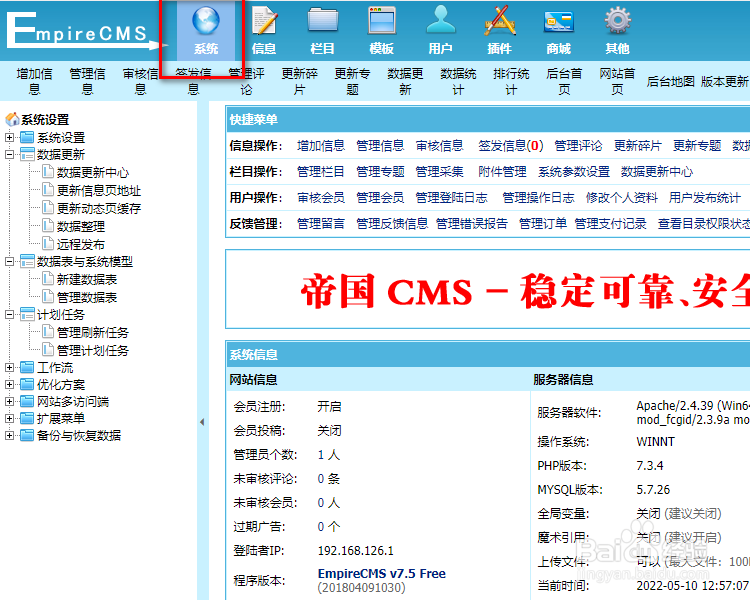
Task: Expand the 优化方案 tree node
Action: coord(9,384)
